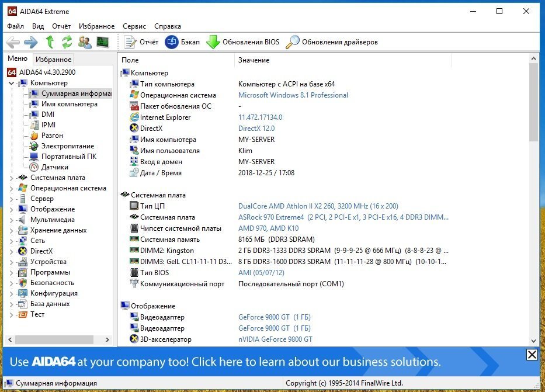
Task: Click the ASRock 970 Extreme4 link
Action: (x=271, y=217)
